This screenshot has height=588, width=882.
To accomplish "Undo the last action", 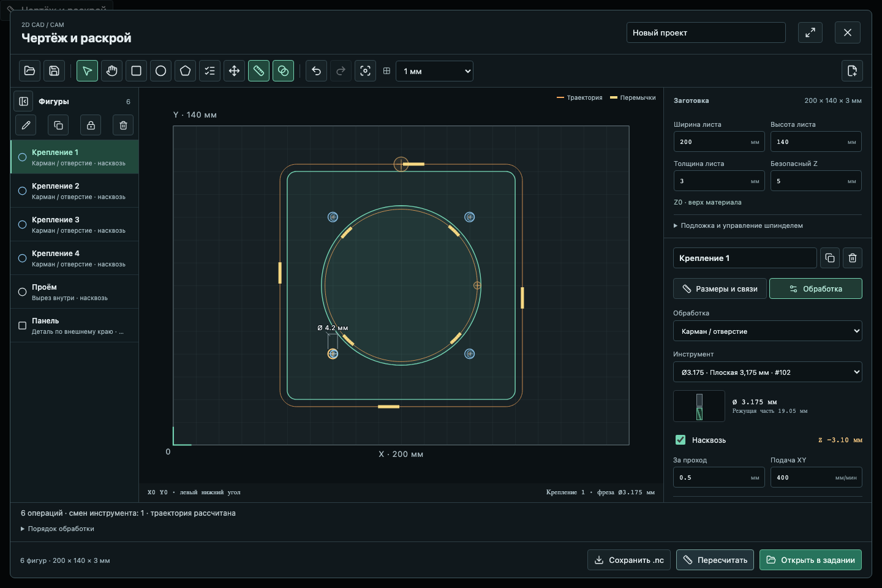I will (316, 71).
